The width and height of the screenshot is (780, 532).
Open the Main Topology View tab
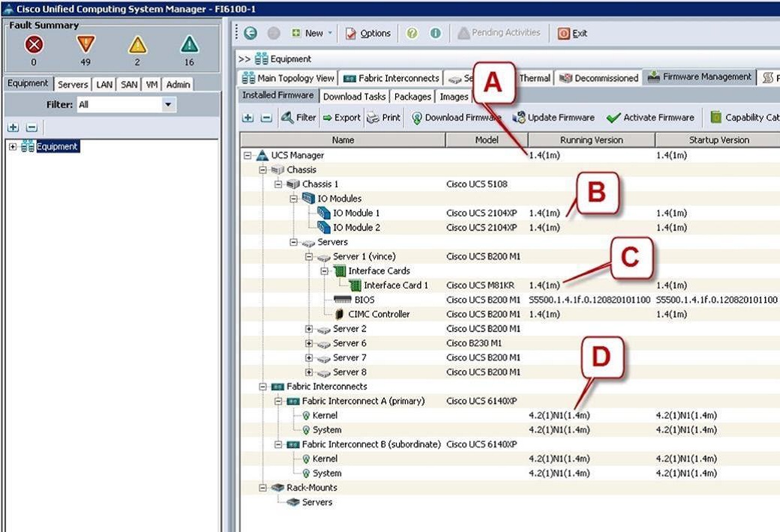tap(289, 78)
